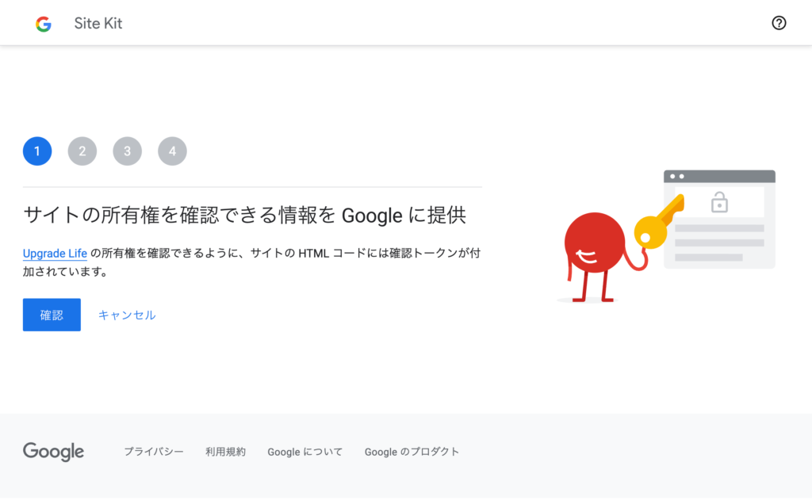Visit the Google について footer link
The height and width of the screenshot is (504, 812).
(x=304, y=452)
